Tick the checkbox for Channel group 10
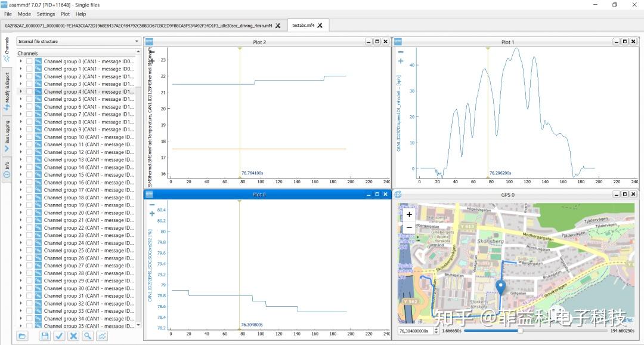Viewport: 644px width, 345px height. [29, 137]
